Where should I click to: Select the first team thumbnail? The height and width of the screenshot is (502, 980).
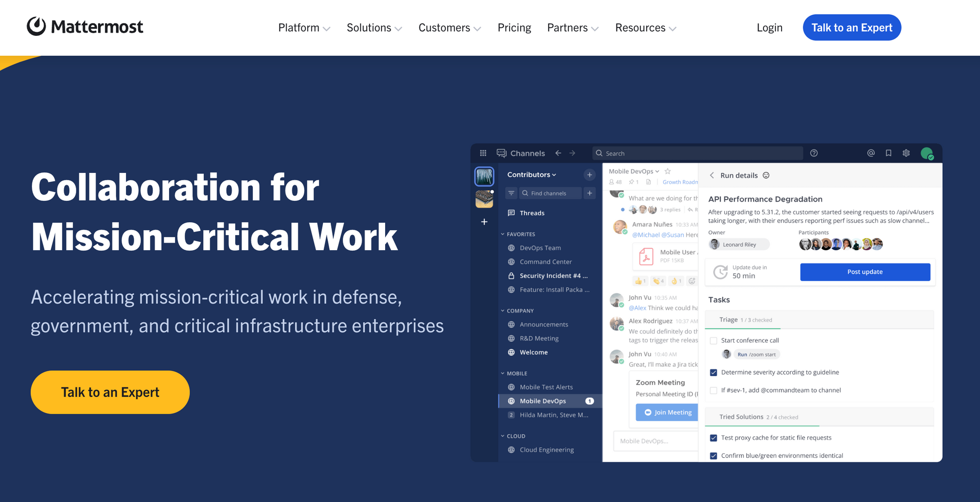point(484,176)
